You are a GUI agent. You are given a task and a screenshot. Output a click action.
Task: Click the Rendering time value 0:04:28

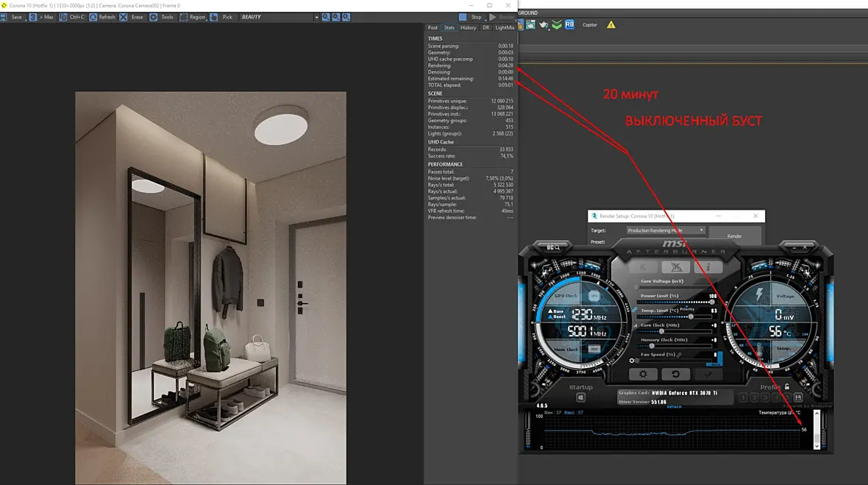(x=505, y=66)
